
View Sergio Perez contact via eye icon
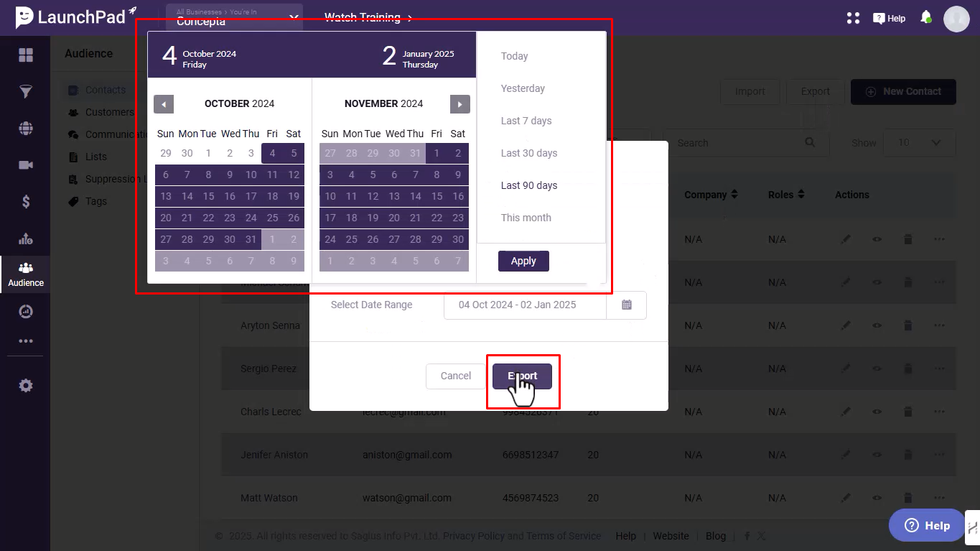pos(877,369)
